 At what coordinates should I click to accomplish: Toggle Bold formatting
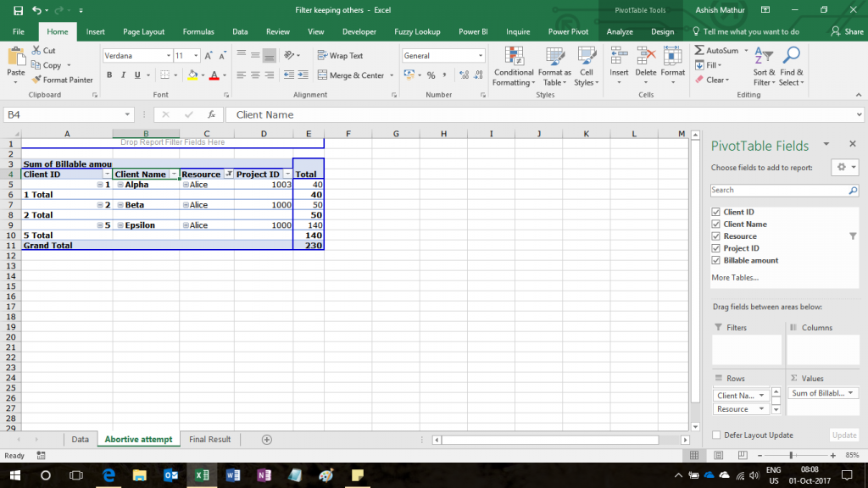[109, 75]
